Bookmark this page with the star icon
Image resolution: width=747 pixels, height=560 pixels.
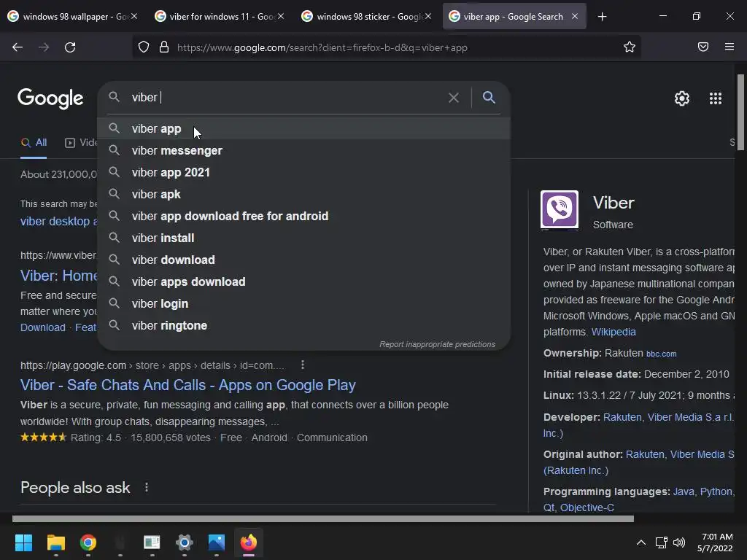coord(630,47)
